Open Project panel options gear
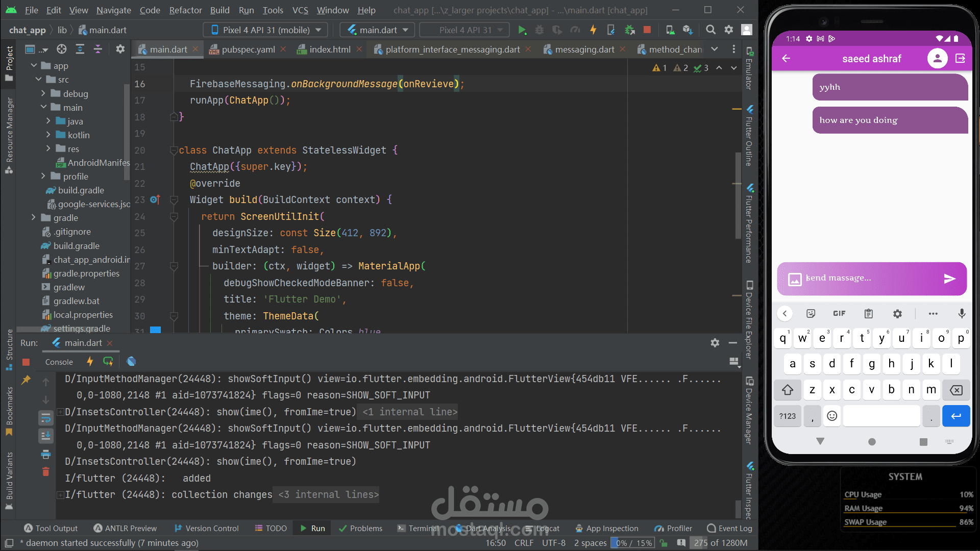This screenshot has height=551, width=980. (120, 49)
